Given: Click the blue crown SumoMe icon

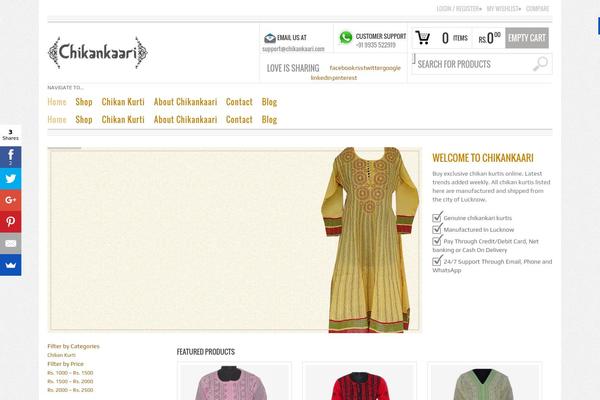Looking at the screenshot, I should pyautogui.click(x=10, y=265).
